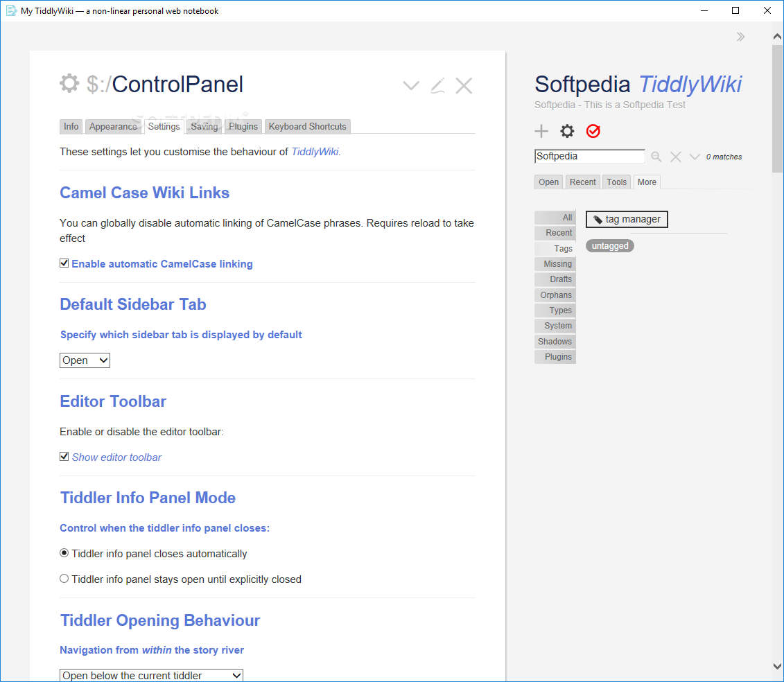The height and width of the screenshot is (682, 784).
Task: Select the Missing vertical tab
Action: [555, 264]
